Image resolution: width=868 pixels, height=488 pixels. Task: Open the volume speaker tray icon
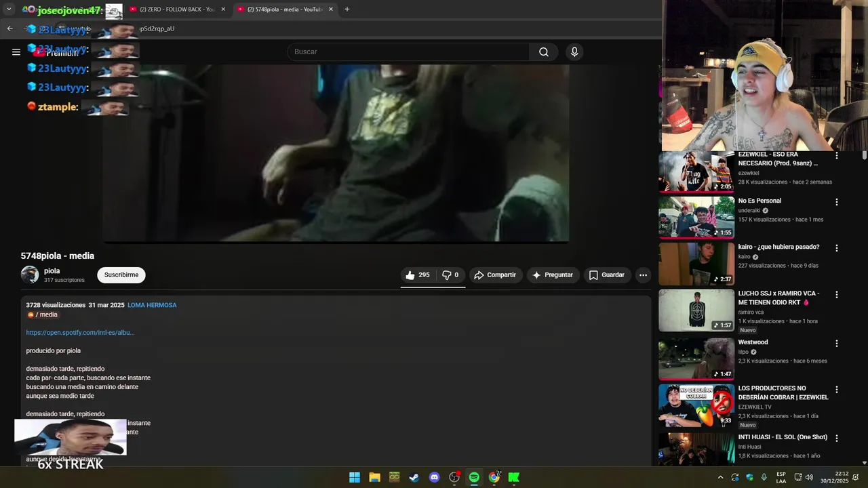tap(809, 477)
